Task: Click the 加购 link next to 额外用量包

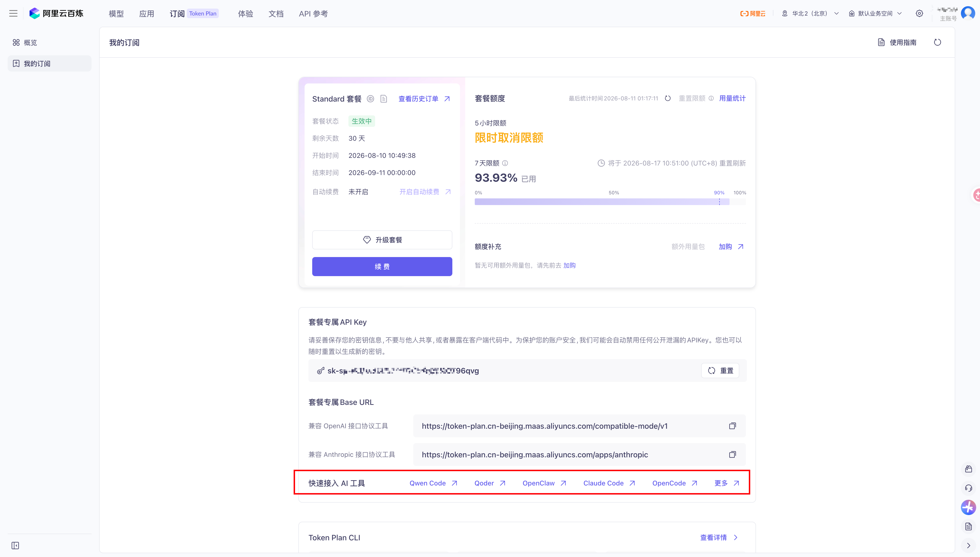Action: coord(731,247)
